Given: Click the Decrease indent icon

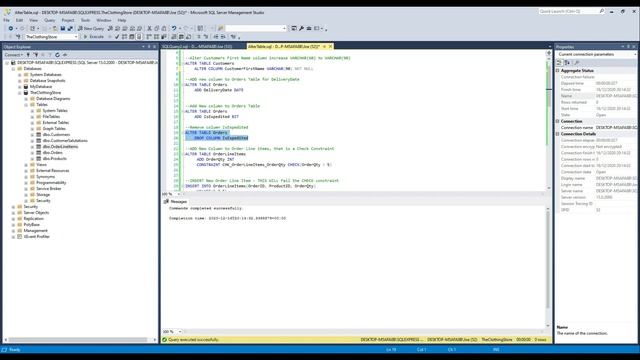Looking at the screenshot, I should [x=216, y=37].
